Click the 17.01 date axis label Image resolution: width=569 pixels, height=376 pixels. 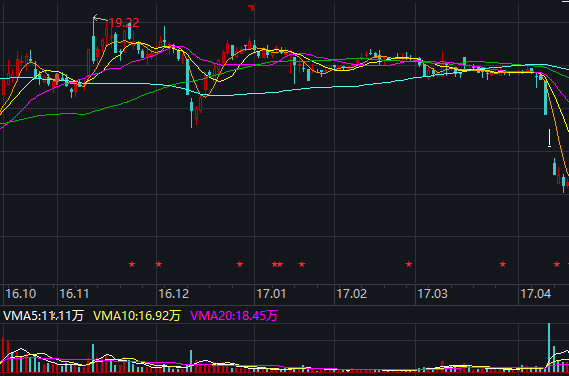point(271,294)
